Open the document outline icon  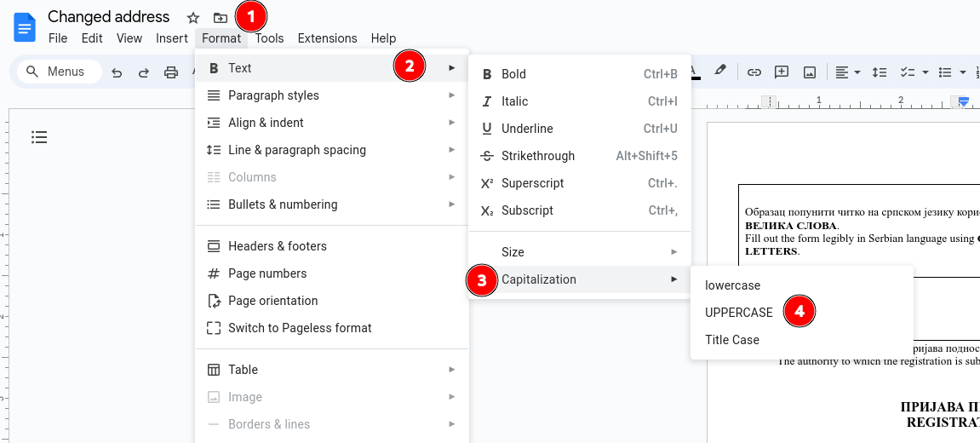39,137
